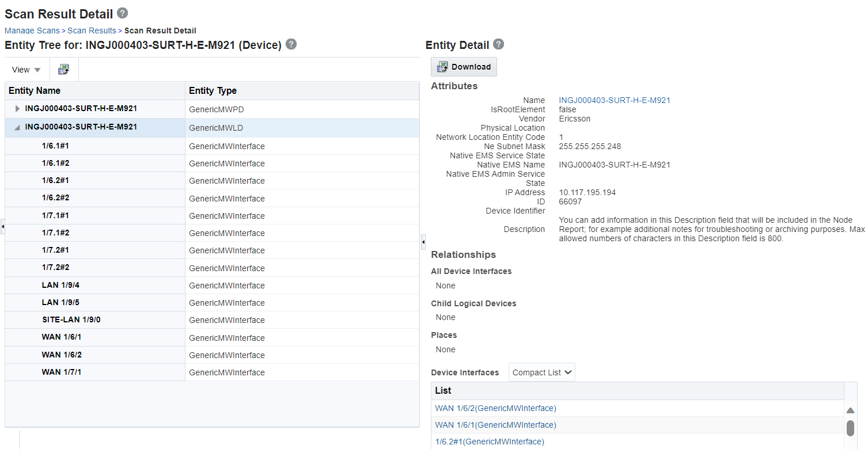
Task: Select the SITE-LAN 1/9/0 tree row
Action: pos(212,320)
